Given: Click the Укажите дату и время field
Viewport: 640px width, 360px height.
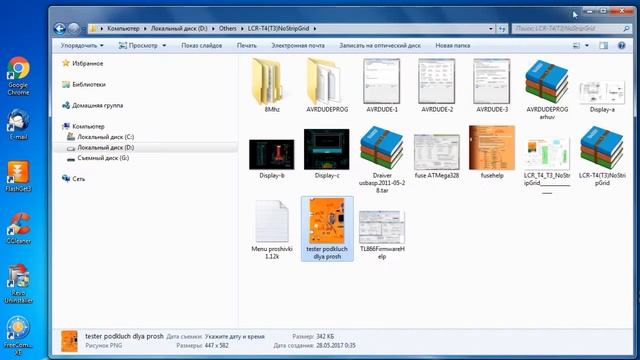Looking at the screenshot, I should pos(235,337).
